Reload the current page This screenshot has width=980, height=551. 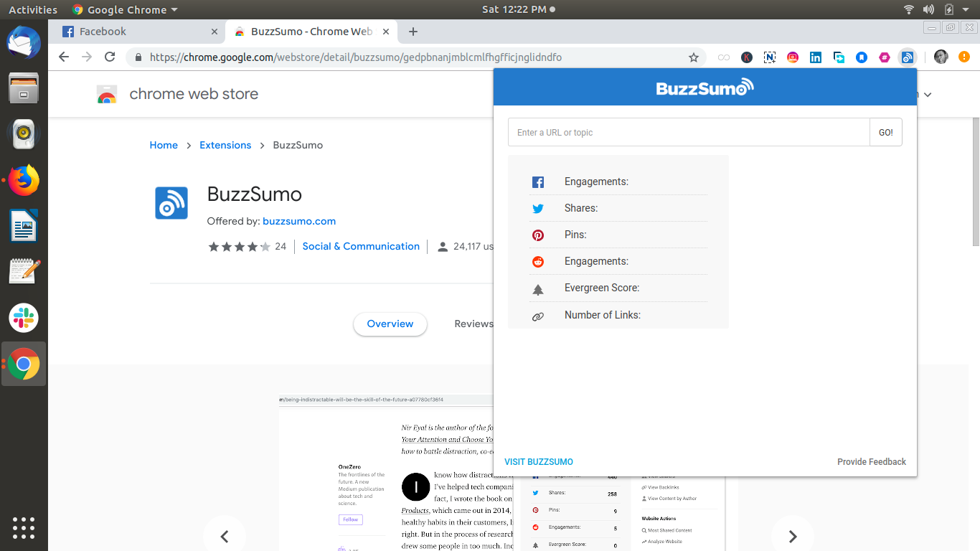pyautogui.click(x=110, y=57)
